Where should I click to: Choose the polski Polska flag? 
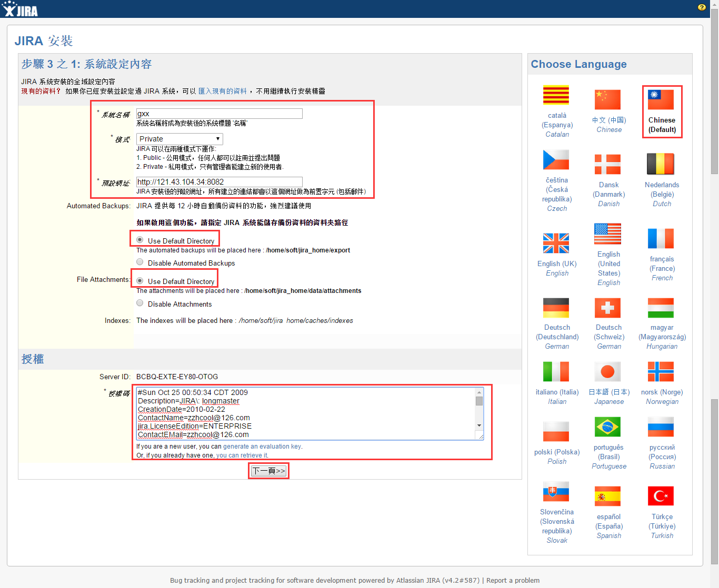(x=556, y=432)
